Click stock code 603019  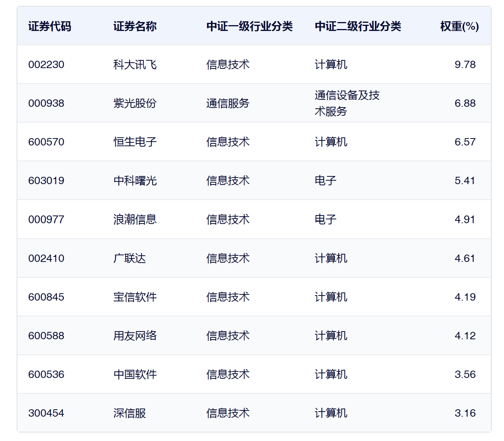(46, 181)
